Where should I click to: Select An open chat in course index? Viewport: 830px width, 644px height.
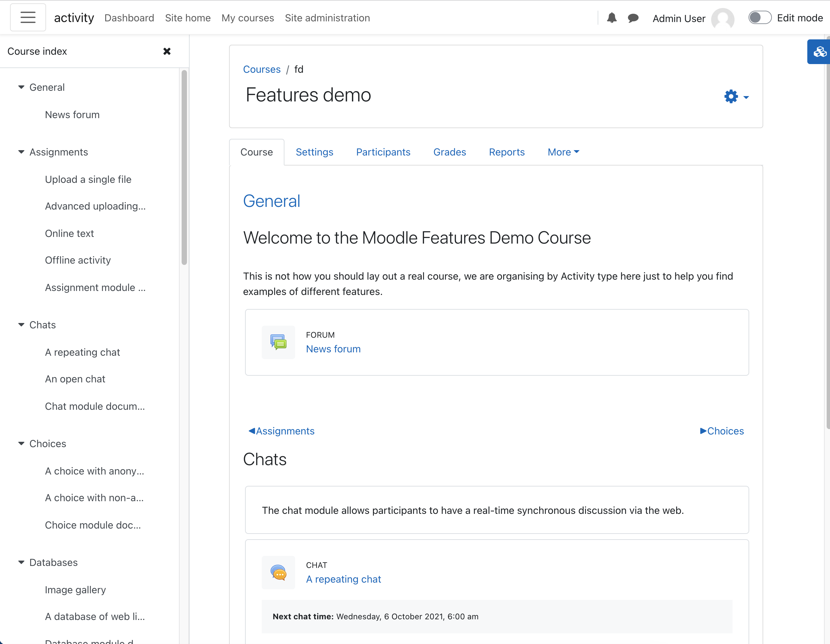[75, 379]
